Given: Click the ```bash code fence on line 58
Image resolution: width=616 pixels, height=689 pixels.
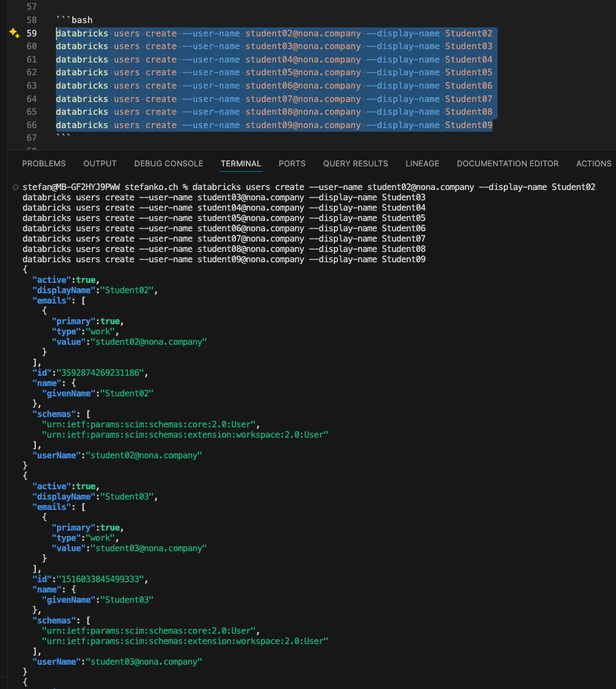Looking at the screenshot, I should click(74, 20).
